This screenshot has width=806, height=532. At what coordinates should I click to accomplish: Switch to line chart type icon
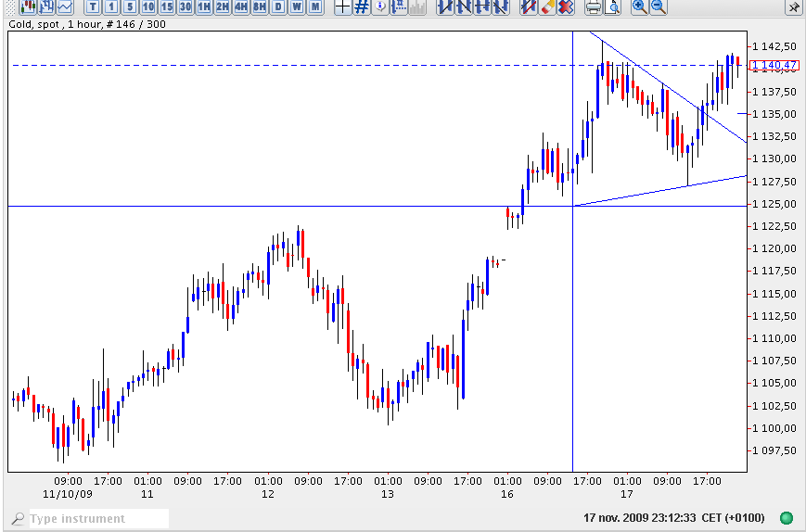pos(65,7)
